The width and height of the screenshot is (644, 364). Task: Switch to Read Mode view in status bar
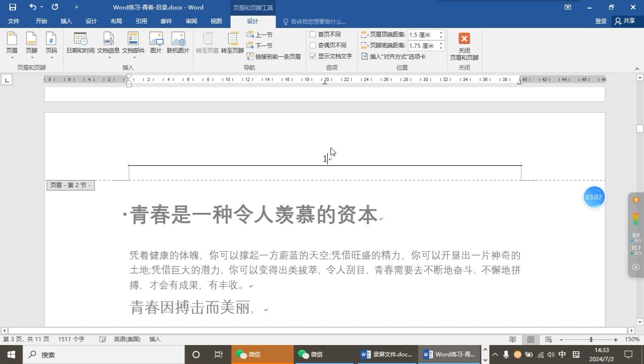(x=512, y=339)
